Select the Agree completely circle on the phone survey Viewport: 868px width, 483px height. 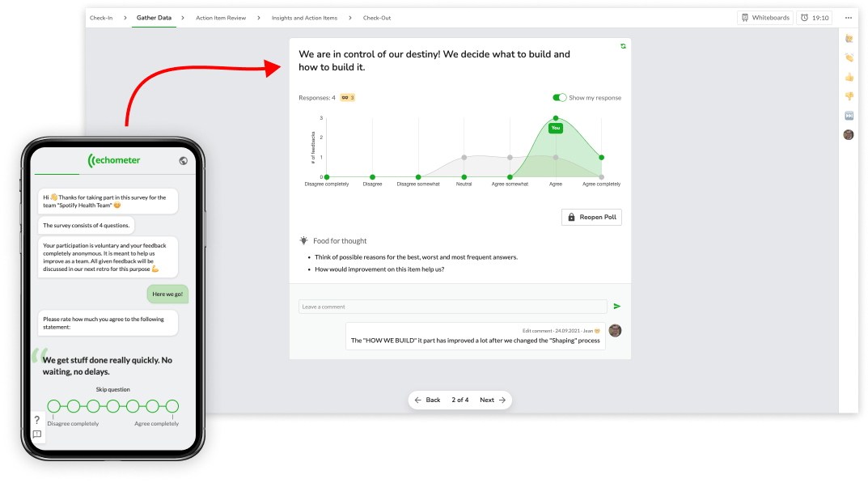click(x=172, y=406)
